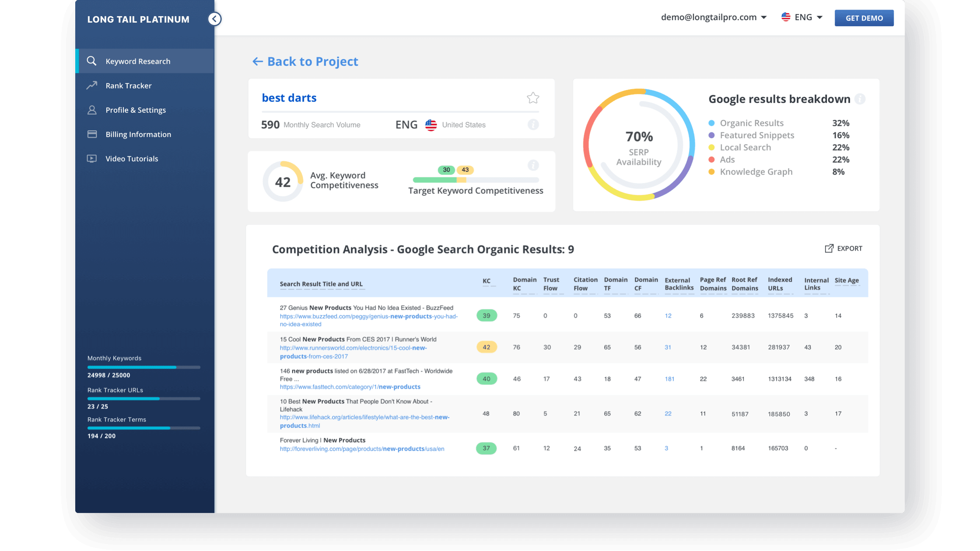Click the Keyword Research sidebar icon
Screen dimensions: 980x551
click(x=92, y=61)
